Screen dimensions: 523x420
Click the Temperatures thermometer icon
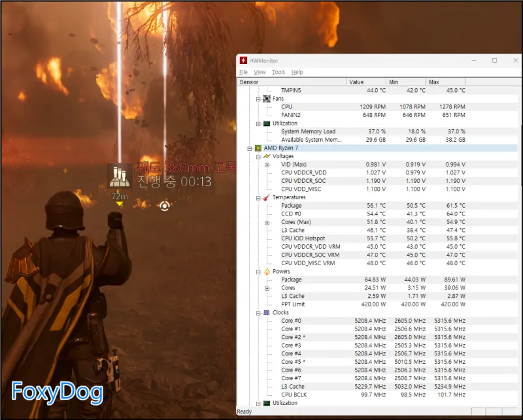[267, 197]
